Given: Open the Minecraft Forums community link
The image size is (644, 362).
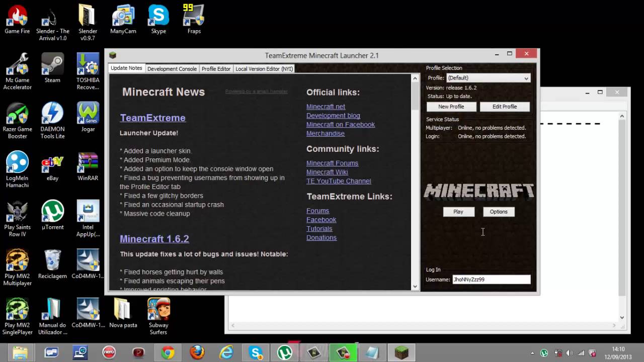Looking at the screenshot, I should click(332, 163).
